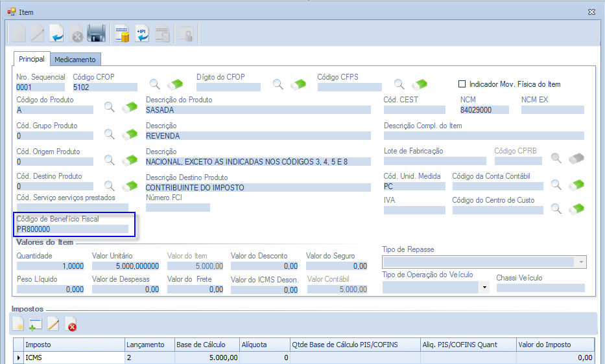The width and height of the screenshot is (605, 364).
Task: Expand Tipo de Operação do Veículo dropdown
Action: click(x=484, y=288)
